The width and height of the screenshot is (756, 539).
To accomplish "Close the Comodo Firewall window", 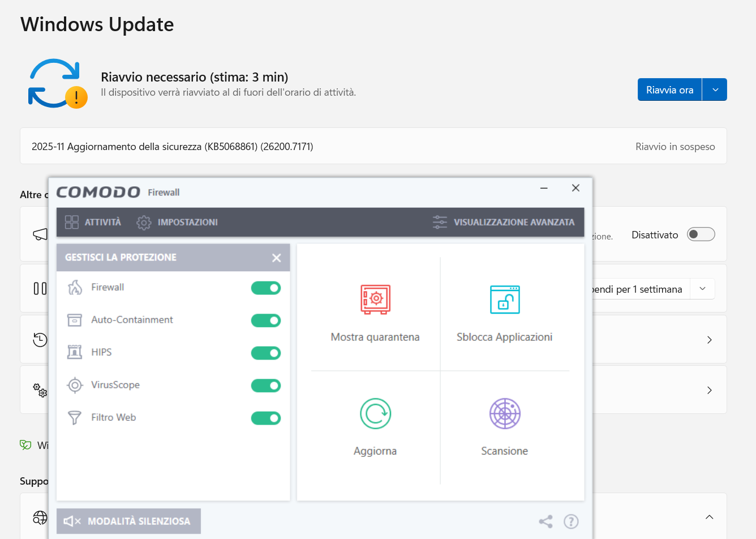I will [575, 188].
